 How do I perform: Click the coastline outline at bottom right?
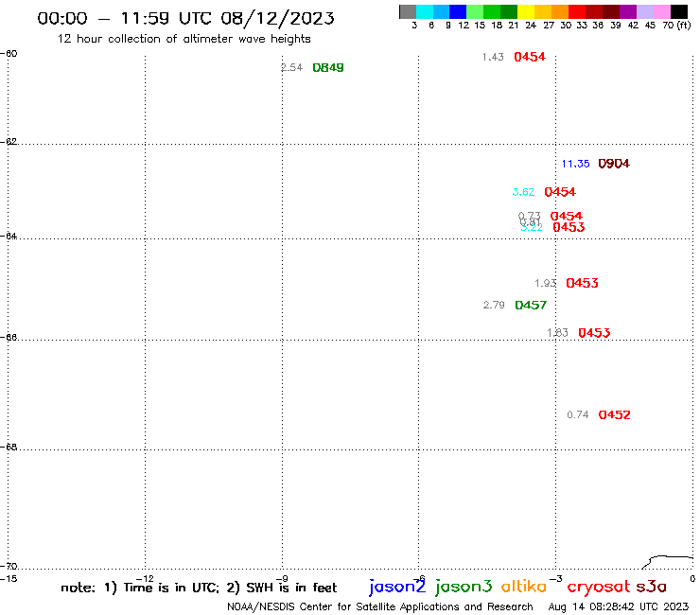pyautogui.click(x=668, y=562)
